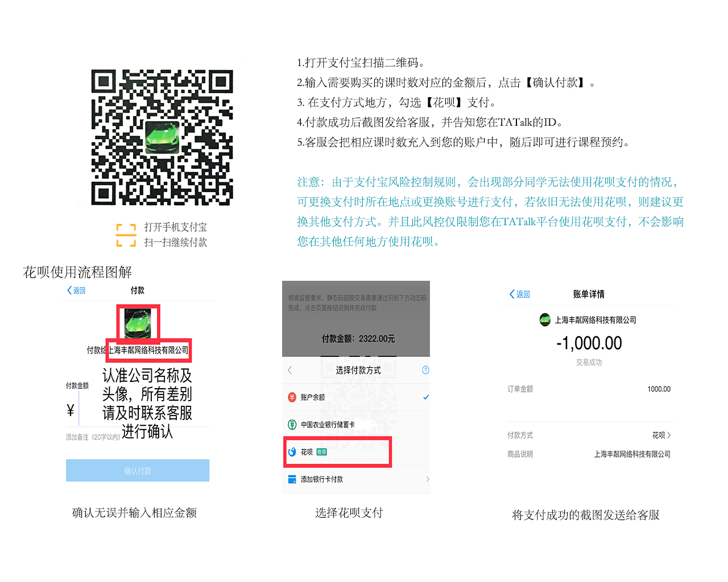Click the 打开手机支付宝 text

point(176,227)
